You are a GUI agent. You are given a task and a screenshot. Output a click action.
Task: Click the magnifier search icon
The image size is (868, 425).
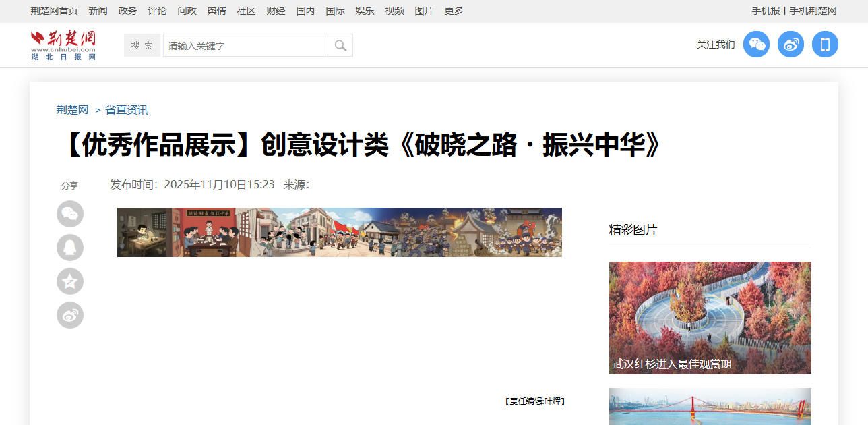pos(340,46)
